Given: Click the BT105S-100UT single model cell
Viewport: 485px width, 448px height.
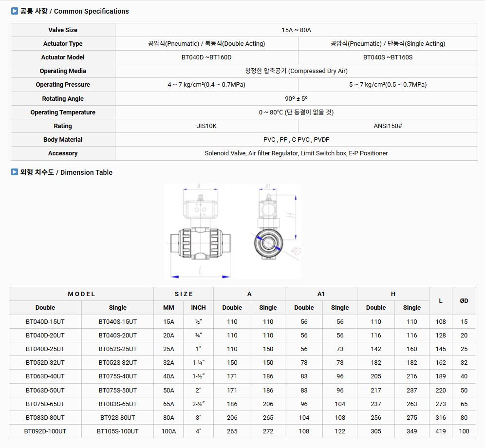Looking at the screenshot, I should (x=117, y=431).
